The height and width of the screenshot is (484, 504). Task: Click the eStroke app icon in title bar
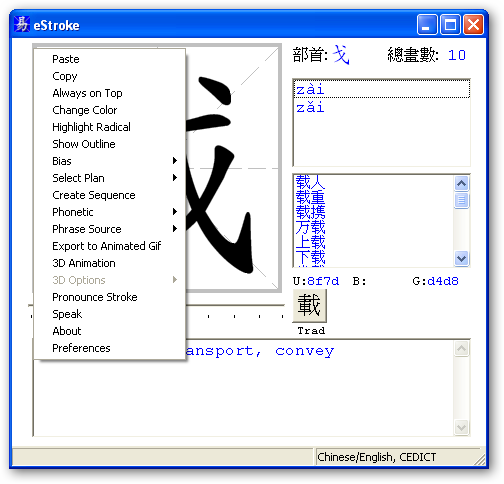[22, 25]
